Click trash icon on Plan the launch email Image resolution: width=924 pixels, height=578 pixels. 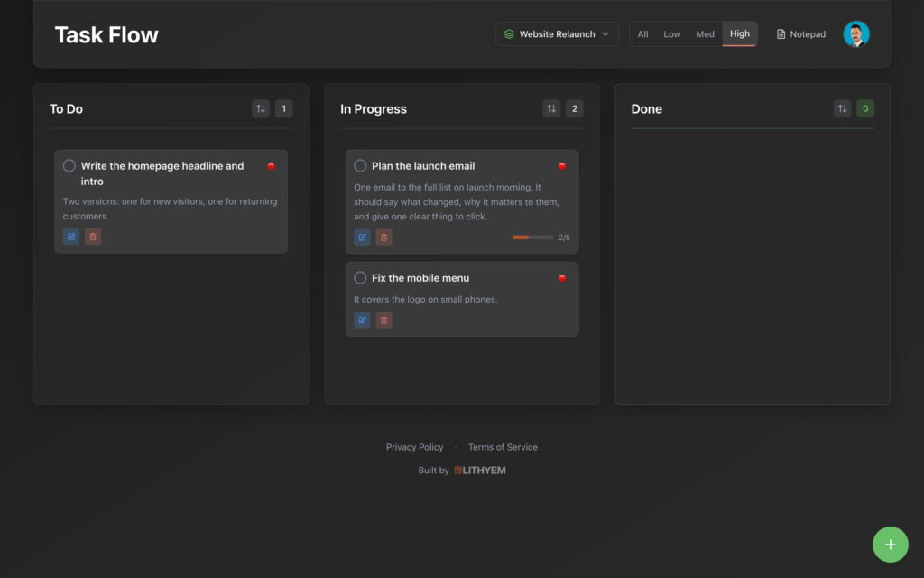(x=383, y=238)
